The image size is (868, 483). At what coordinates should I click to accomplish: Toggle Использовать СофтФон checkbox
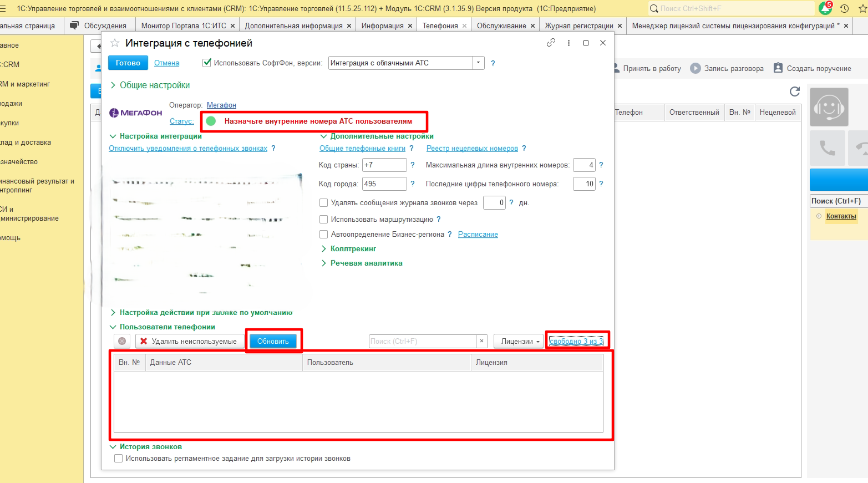pyautogui.click(x=207, y=63)
